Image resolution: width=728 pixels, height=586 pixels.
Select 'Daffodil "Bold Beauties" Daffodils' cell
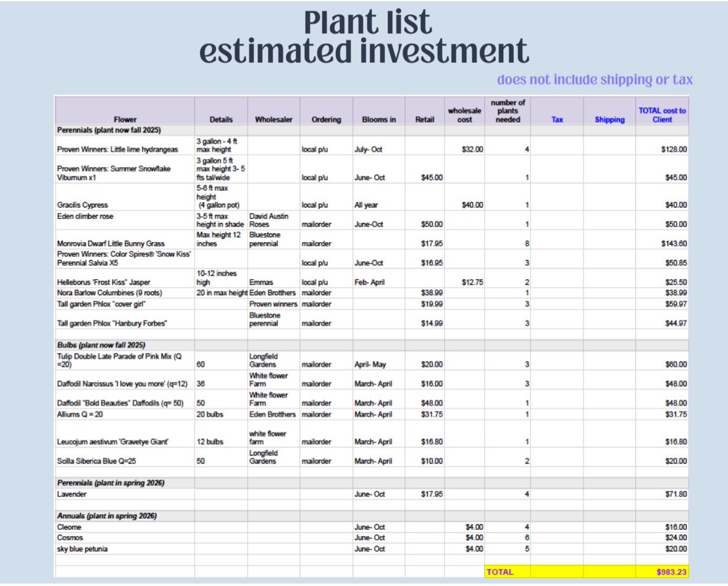125,399
